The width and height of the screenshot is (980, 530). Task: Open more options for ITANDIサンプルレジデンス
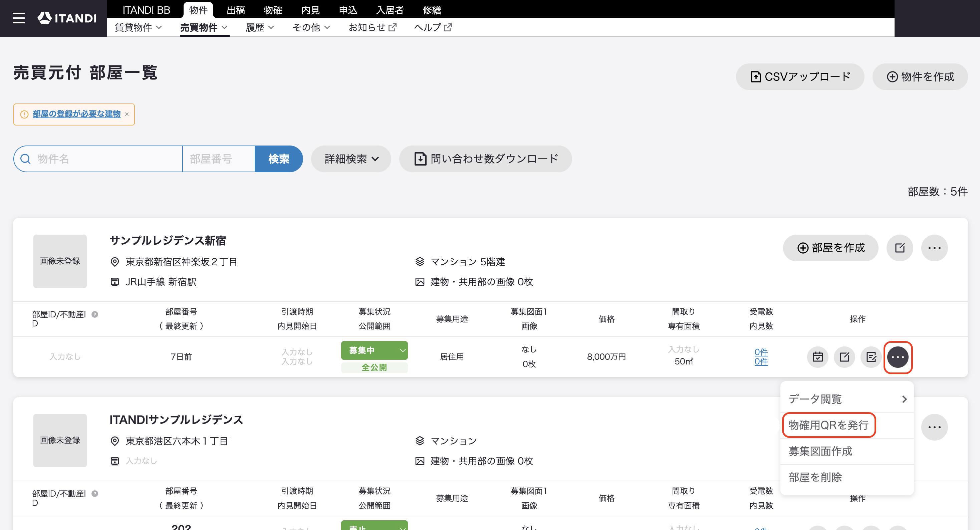[934, 427]
